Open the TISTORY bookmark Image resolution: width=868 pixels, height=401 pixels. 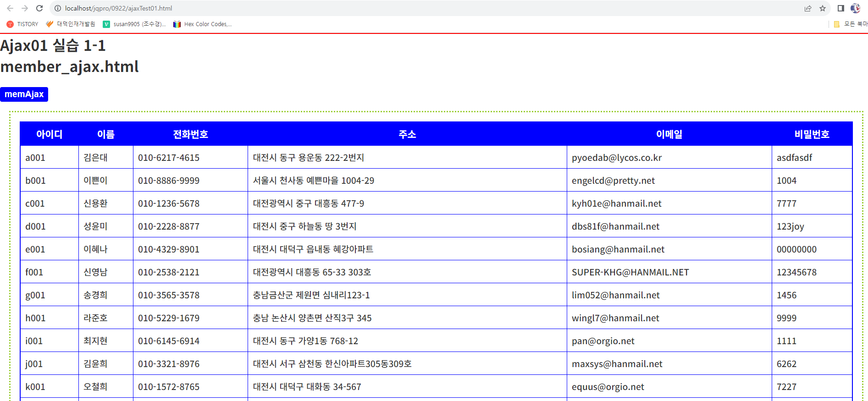(22, 24)
